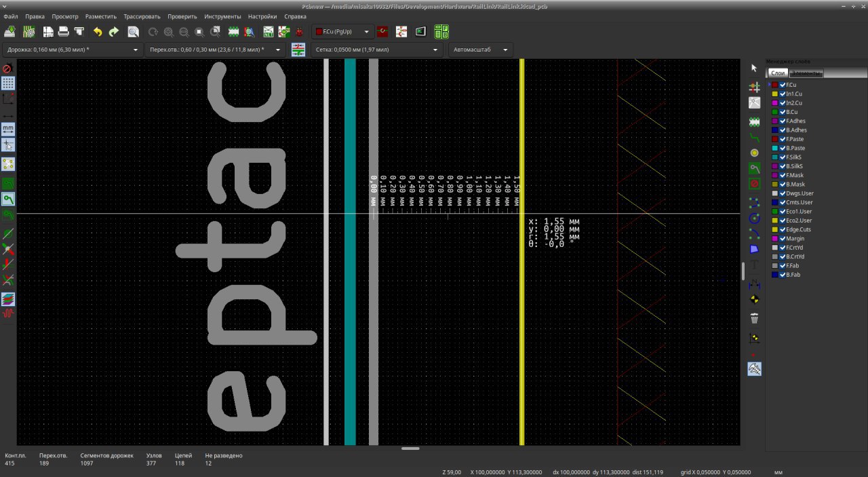Select the Add Filled Zone tool

754,168
